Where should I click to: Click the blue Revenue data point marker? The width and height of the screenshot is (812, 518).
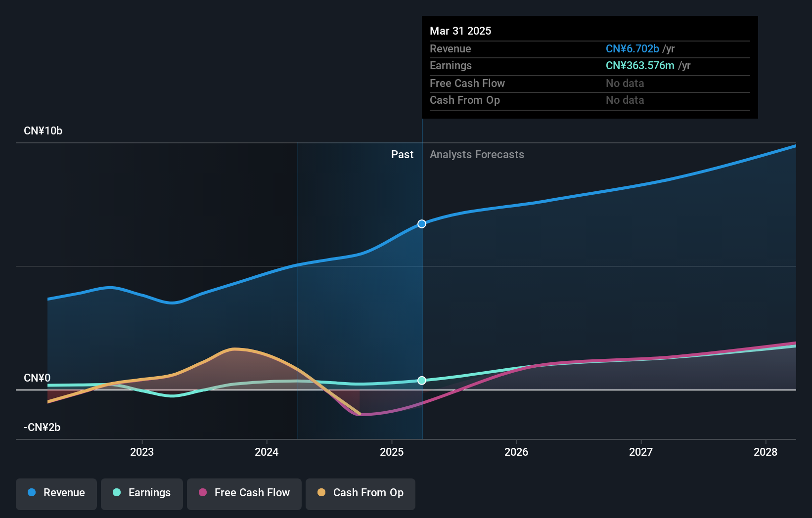422,224
